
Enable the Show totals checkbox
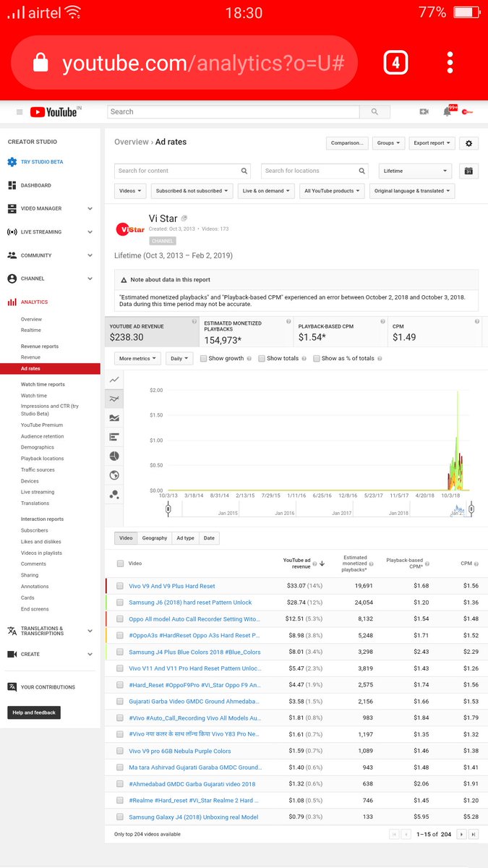click(262, 358)
